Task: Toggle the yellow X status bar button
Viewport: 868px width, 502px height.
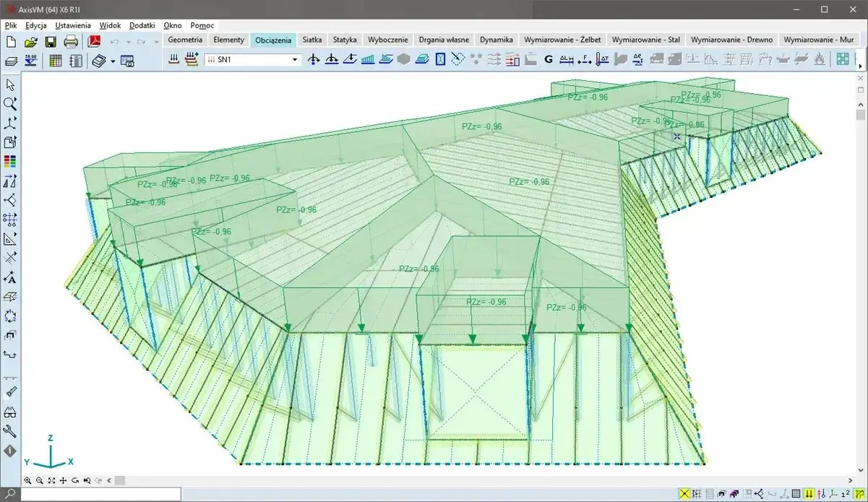Action: pos(684,494)
